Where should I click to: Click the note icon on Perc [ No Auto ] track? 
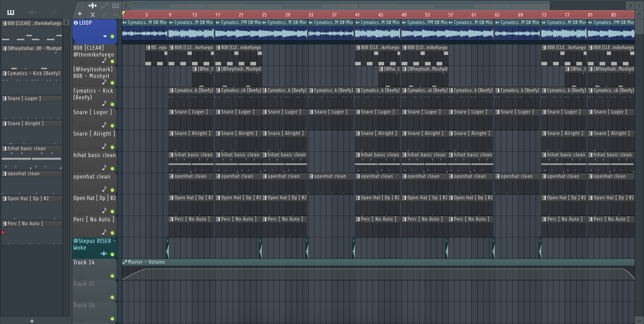click(x=104, y=232)
